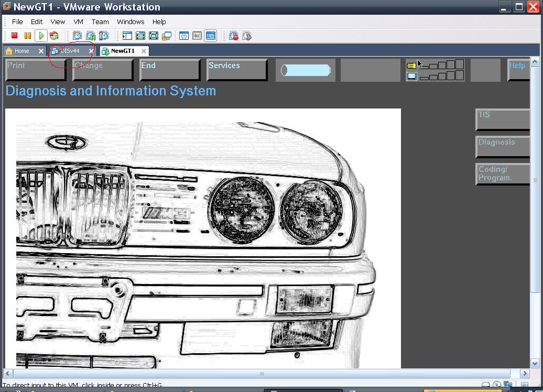The width and height of the screenshot is (543, 392).
Task: Click the hard disk icon in status bar
Action: (x=486, y=384)
